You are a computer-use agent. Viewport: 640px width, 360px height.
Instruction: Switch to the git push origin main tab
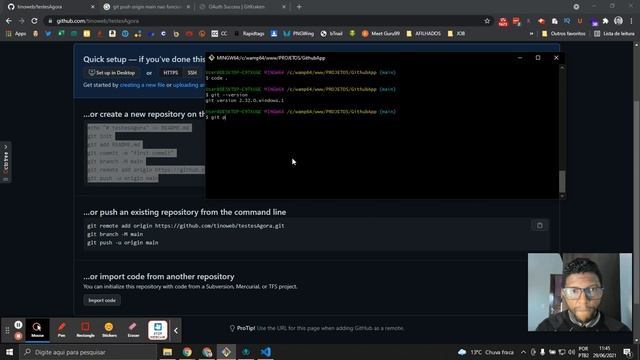pos(147,7)
